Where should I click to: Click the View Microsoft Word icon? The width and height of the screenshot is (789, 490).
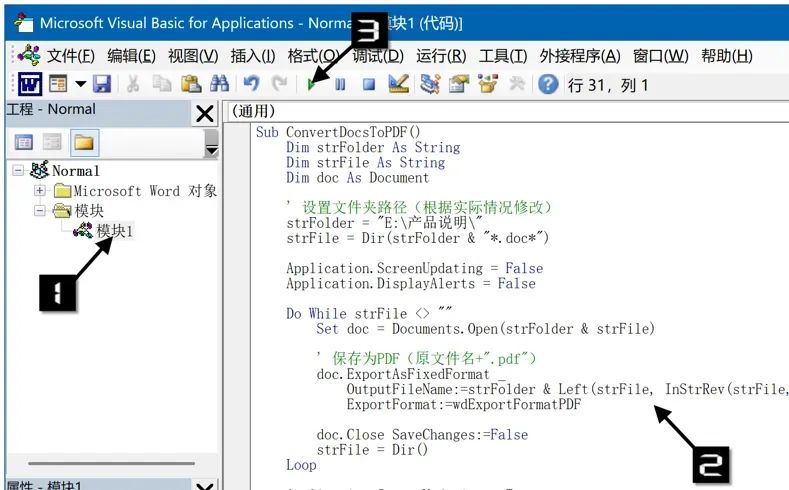30,84
